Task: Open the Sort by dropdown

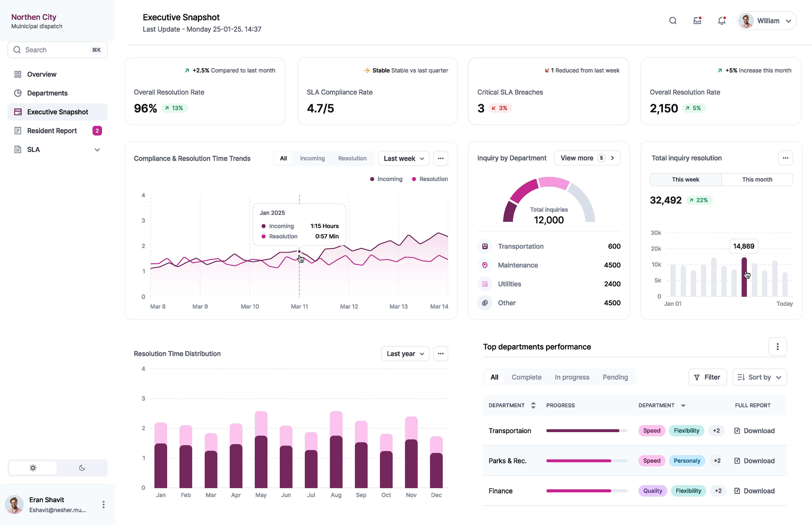Action: coord(759,377)
